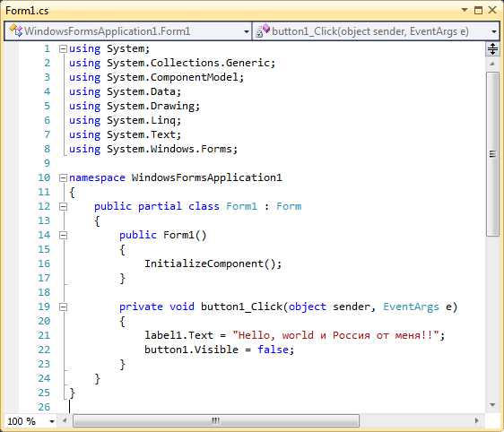Open the Form1.cs window position dropdown arrow
This screenshot has width=504, height=432.
click(465, 10)
